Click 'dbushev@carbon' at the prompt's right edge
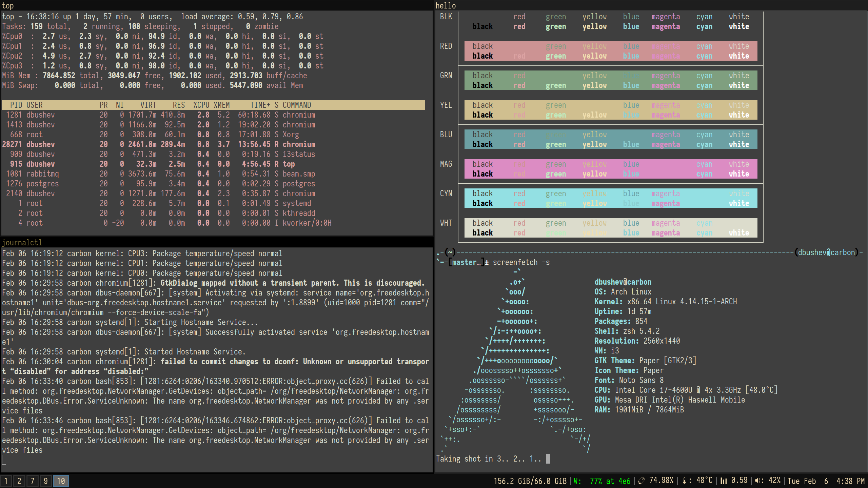Image resolution: width=868 pixels, height=488 pixels. pos(826,252)
